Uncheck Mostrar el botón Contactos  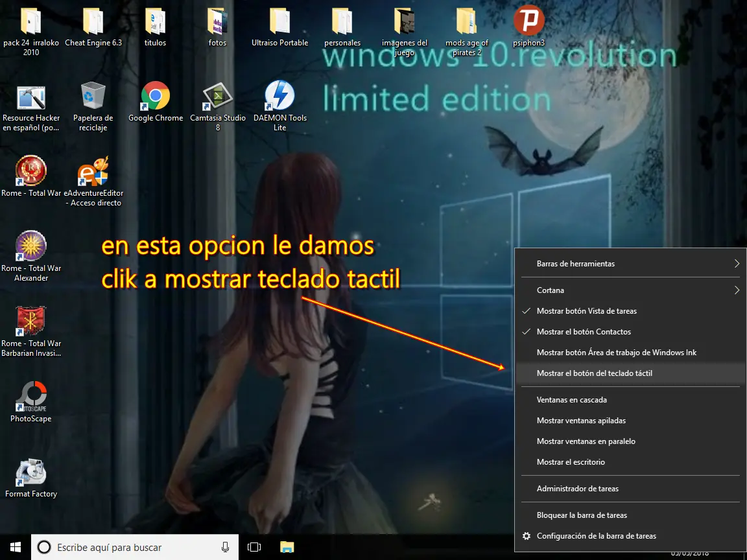coord(631,332)
